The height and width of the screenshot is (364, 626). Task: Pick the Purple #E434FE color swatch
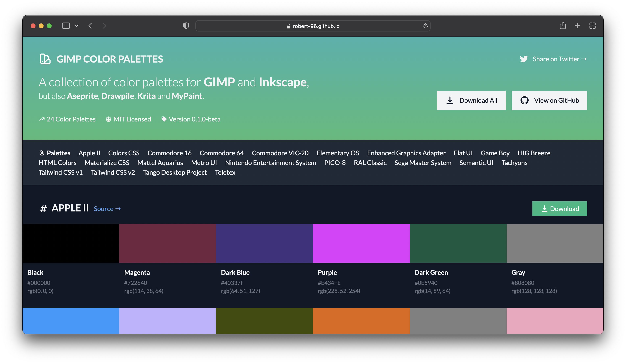(361, 243)
